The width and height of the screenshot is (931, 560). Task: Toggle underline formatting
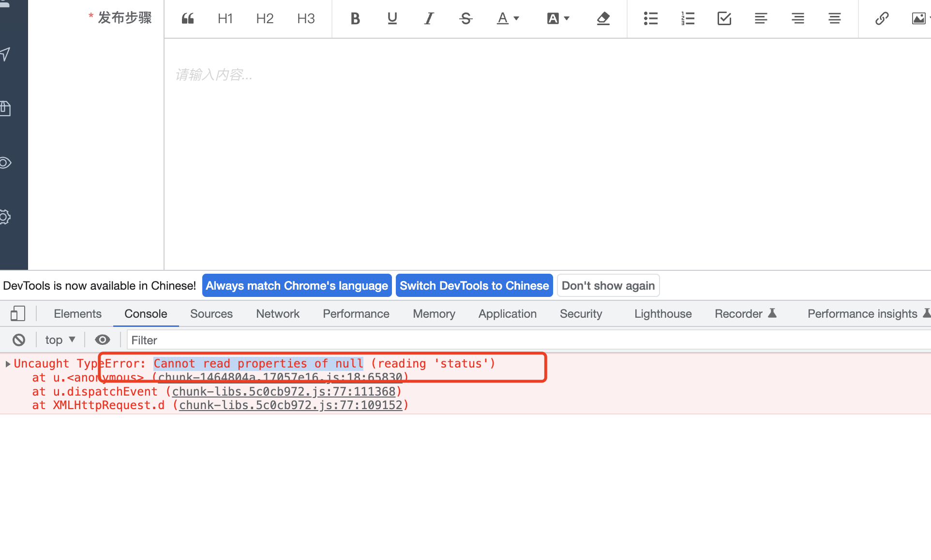point(391,18)
